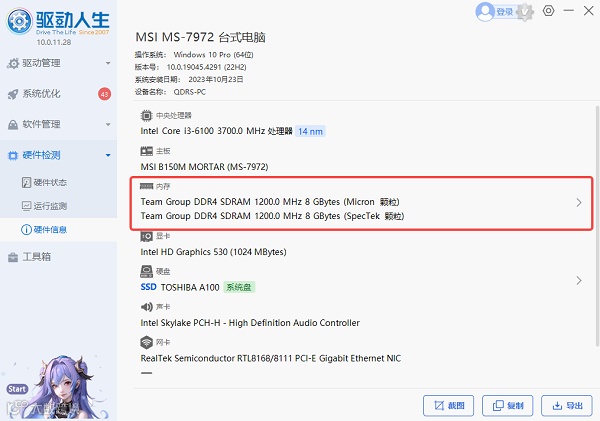Click the 声卡 sound card speaker icon
This screenshot has width=600, height=421.
point(146,307)
